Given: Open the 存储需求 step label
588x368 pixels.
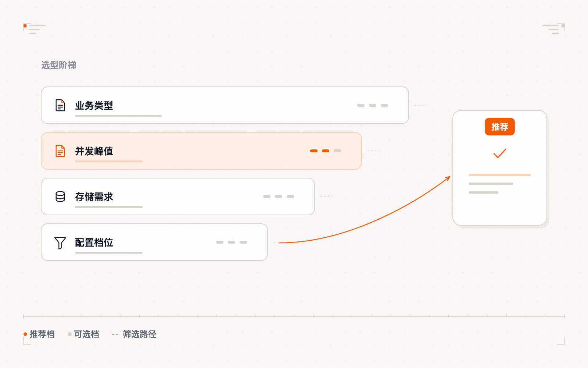Looking at the screenshot, I should tap(94, 197).
